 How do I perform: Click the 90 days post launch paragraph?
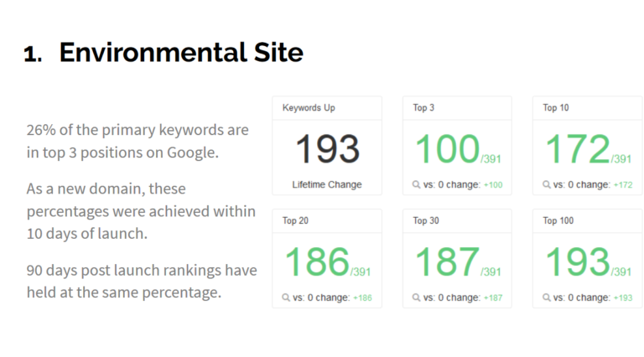point(142,282)
